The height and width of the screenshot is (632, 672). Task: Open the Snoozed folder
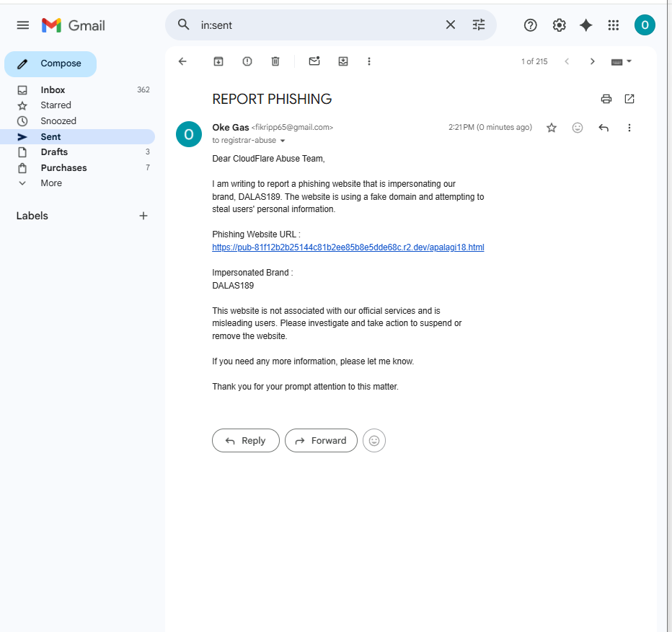78,121
